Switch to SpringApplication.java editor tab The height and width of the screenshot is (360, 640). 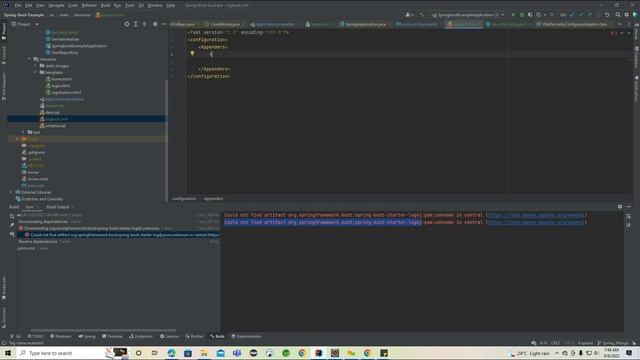(364, 24)
